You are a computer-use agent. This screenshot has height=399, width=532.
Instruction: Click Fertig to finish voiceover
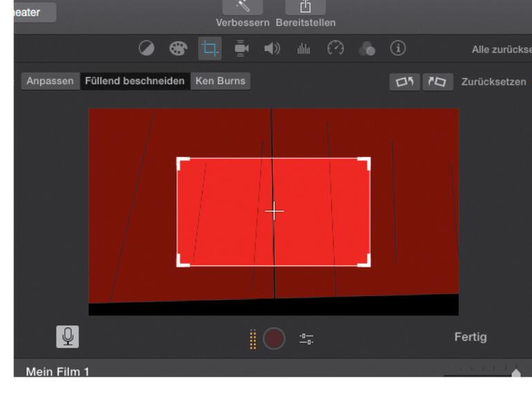coord(471,337)
